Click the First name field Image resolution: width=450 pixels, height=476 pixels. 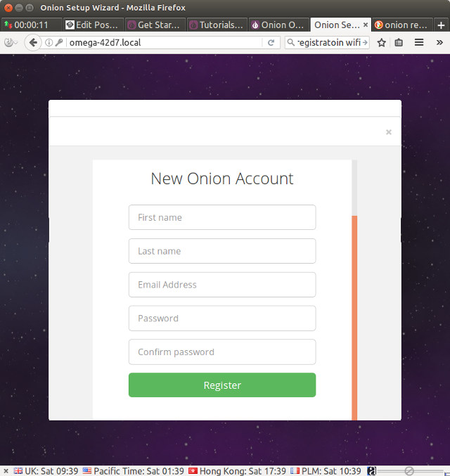pos(222,217)
